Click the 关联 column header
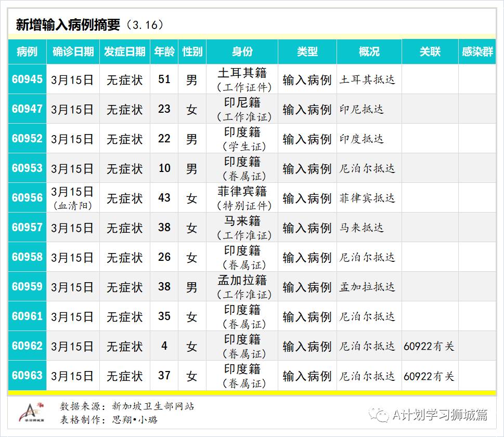The height and width of the screenshot is (437, 504). click(430, 52)
